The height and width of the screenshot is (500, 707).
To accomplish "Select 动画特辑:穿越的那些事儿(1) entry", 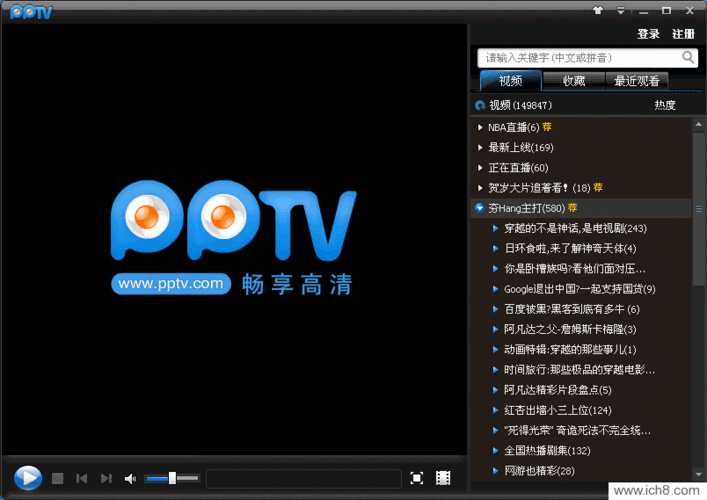I will point(570,350).
